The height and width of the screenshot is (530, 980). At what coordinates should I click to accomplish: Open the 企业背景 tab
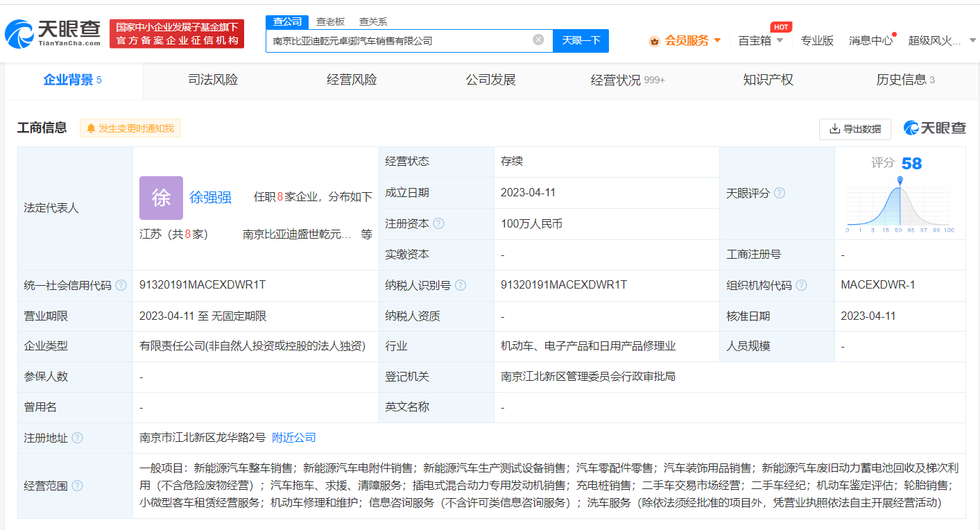pos(73,80)
